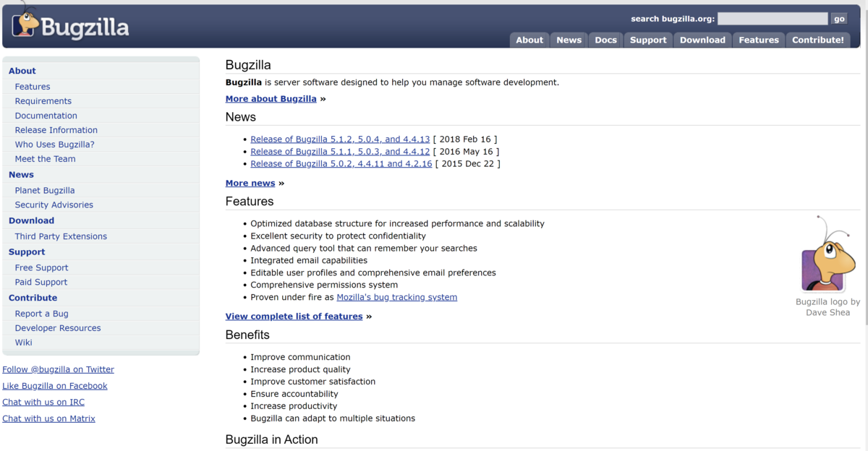Open Meet the Team link
868x451 pixels.
46,159
